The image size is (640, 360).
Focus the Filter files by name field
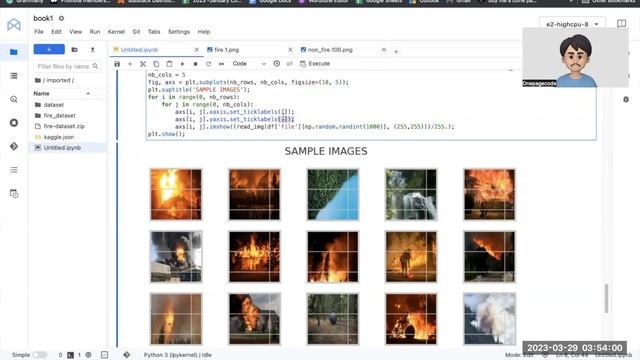[x=67, y=66]
